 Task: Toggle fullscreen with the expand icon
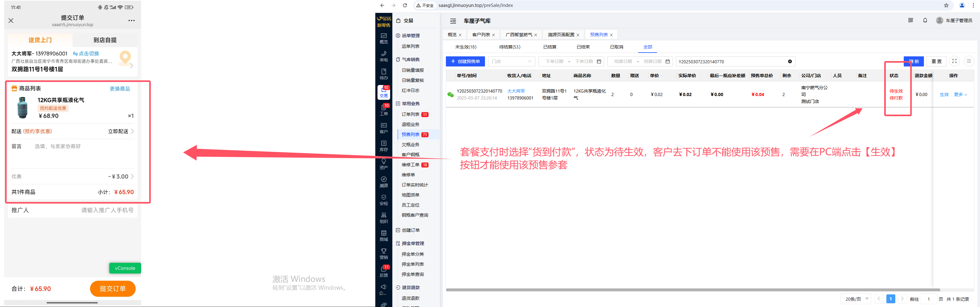pyautogui.click(x=954, y=61)
